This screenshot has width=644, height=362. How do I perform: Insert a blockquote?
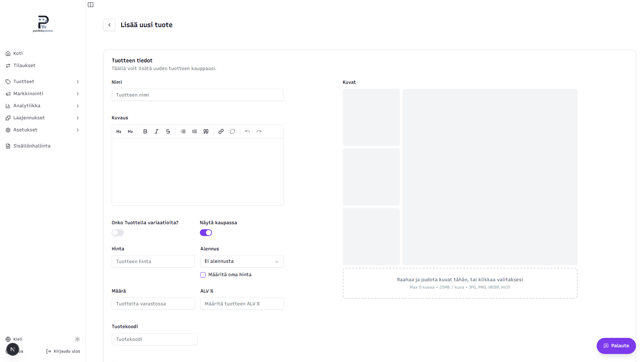tap(206, 131)
